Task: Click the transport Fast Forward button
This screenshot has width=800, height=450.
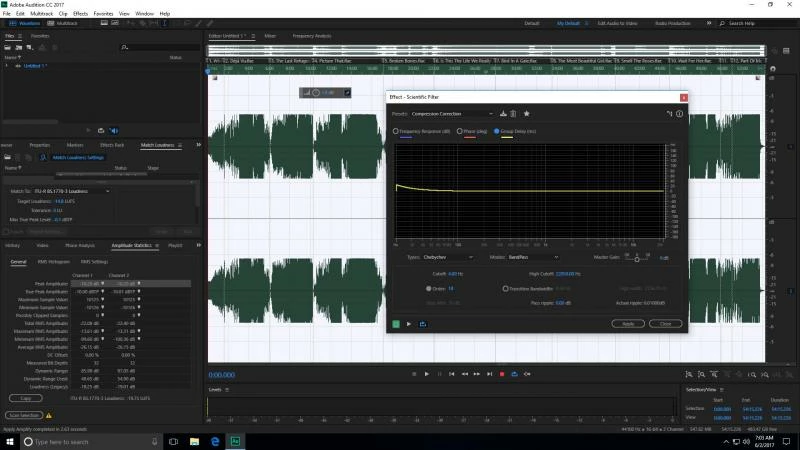Action: 477,374
